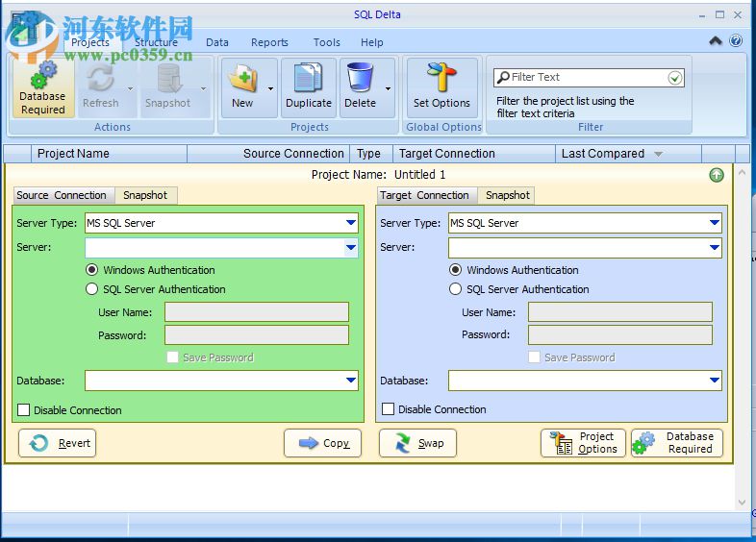Open the Delete dropdown arrow
The width and height of the screenshot is (756, 542).
click(388, 88)
